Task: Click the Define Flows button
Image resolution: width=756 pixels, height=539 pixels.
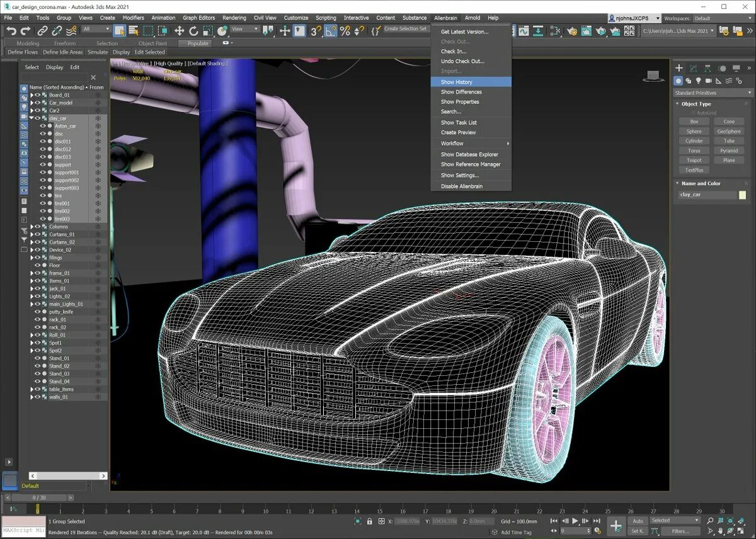Action: pos(23,52)
